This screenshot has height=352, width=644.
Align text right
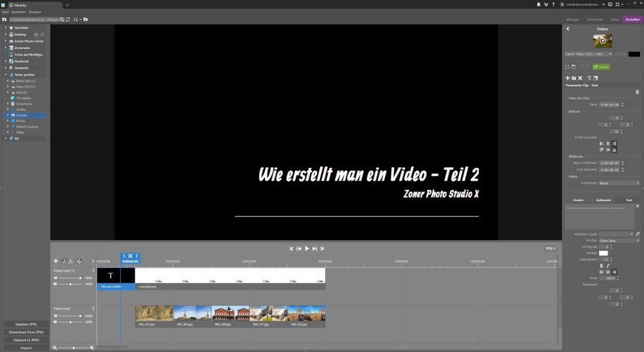[x=614, y=272]
